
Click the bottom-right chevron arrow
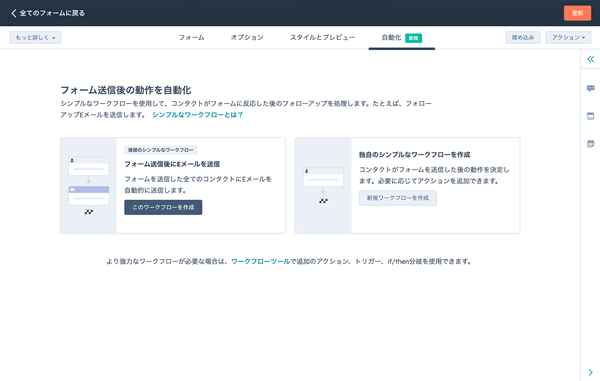coord(590,372)
